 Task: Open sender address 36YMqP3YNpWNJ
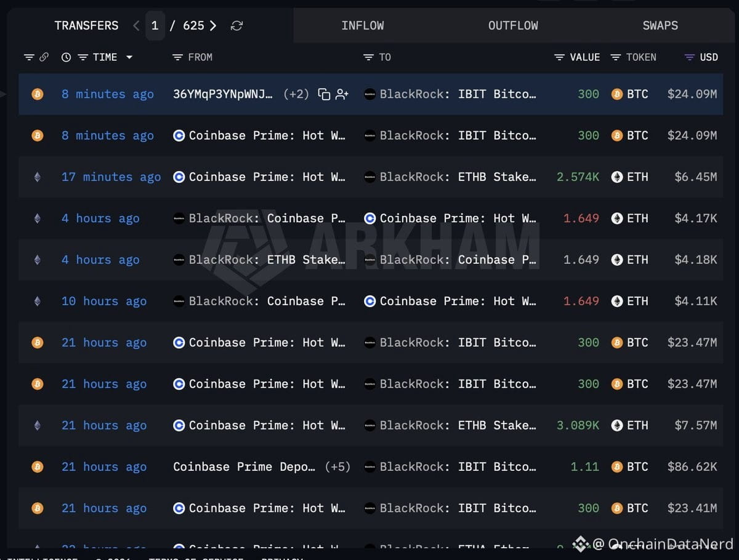[222, 94]
